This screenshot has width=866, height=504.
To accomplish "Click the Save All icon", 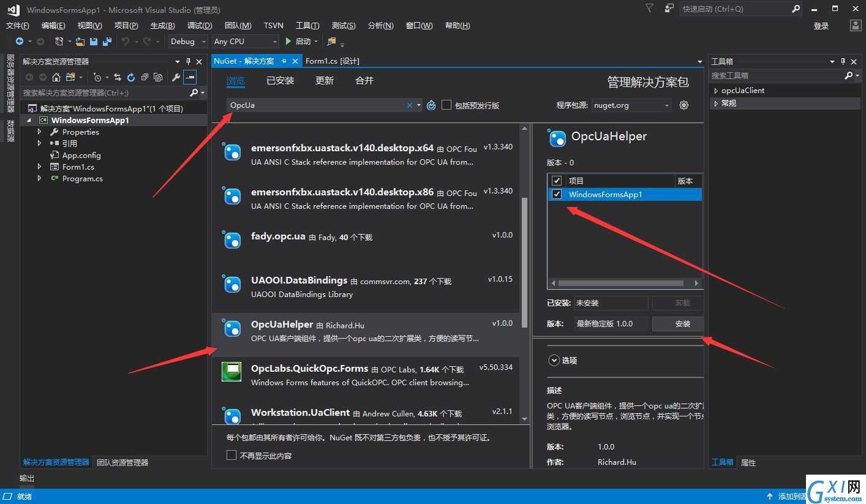I will pos(107,42).
